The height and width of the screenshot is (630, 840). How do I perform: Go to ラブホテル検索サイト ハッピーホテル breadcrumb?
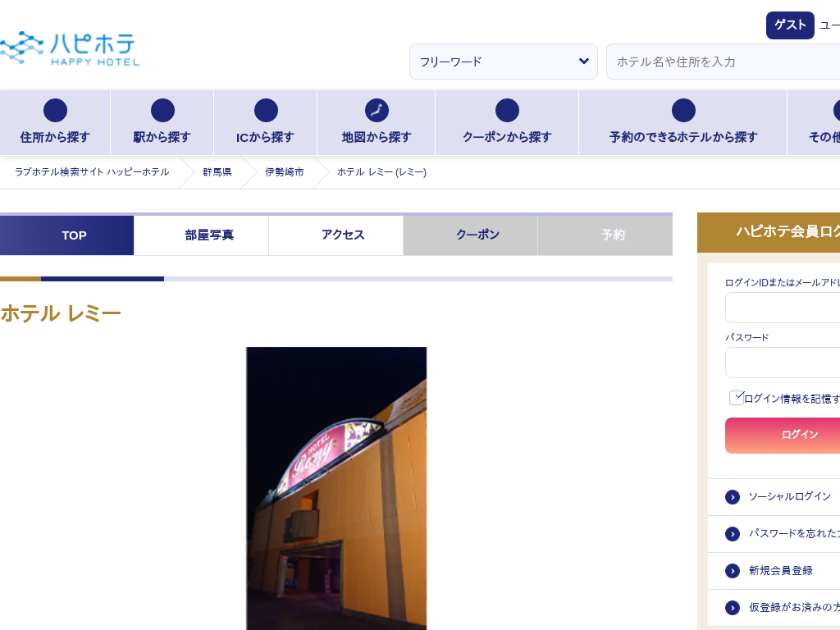92,172
